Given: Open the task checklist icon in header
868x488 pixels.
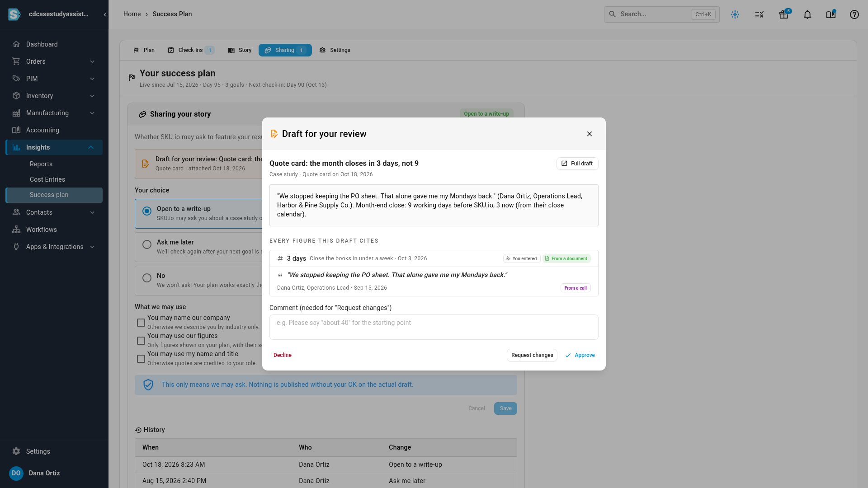Looking at the screenshot, I should [x=759, y=14].
